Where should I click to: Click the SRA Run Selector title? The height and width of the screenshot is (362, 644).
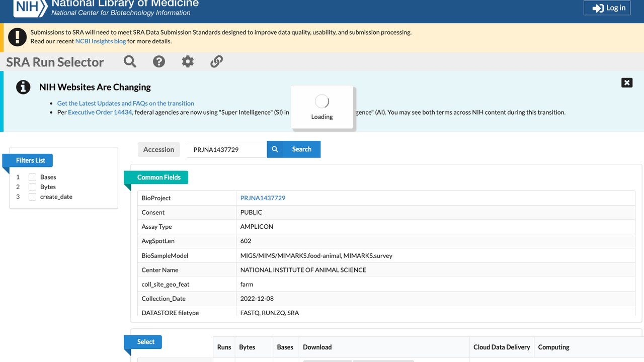tap(55, 62)
